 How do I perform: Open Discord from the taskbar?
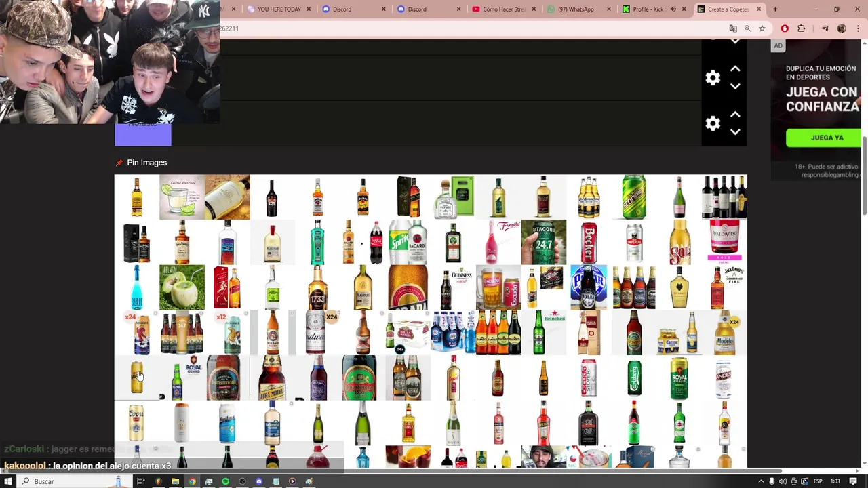pyautogui.click(x=259, y=481)
